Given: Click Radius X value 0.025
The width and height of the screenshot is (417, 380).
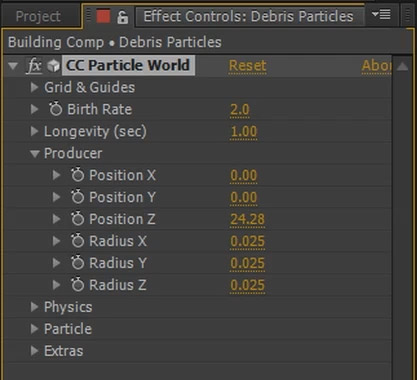Looking at the screenshot, I should pyautogui.click(x=247, y=242).
